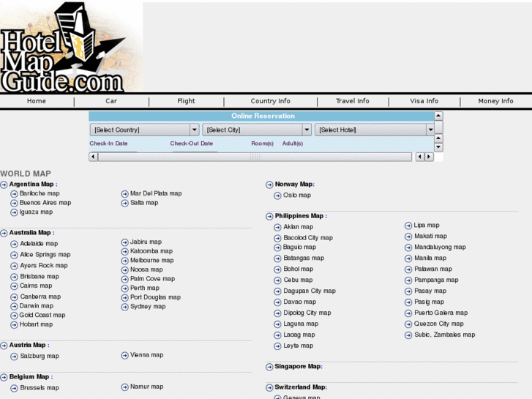Click the arrow icon beside Argentina Map
This screenshot has height=399, width=532.
click(x=4, y=184)
